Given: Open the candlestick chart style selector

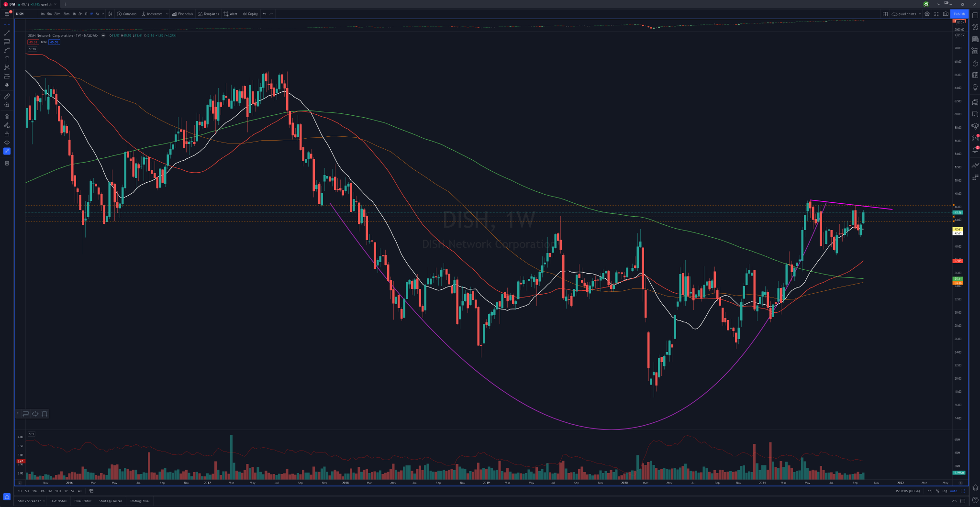Looking at the screenshot, I should 110,14.
